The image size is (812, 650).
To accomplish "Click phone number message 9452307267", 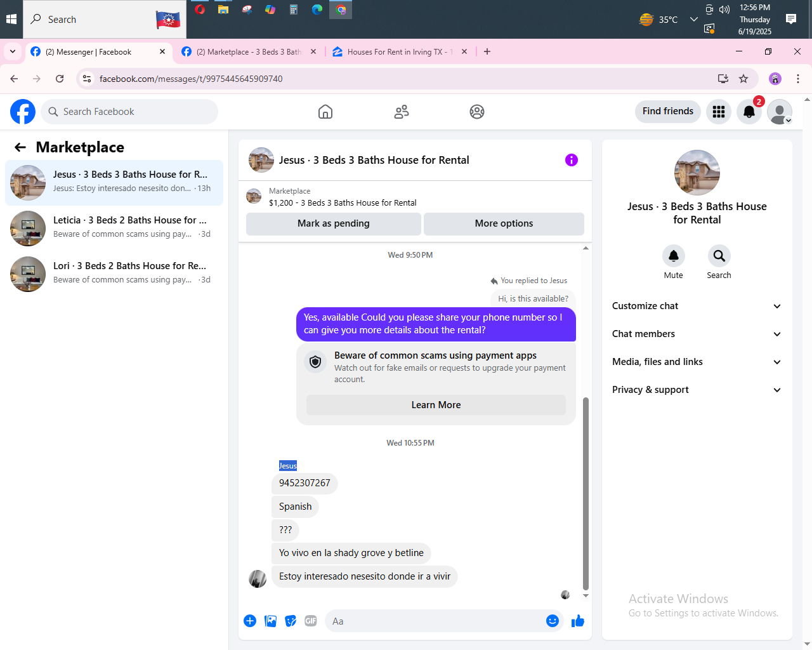I will [304, 483].
